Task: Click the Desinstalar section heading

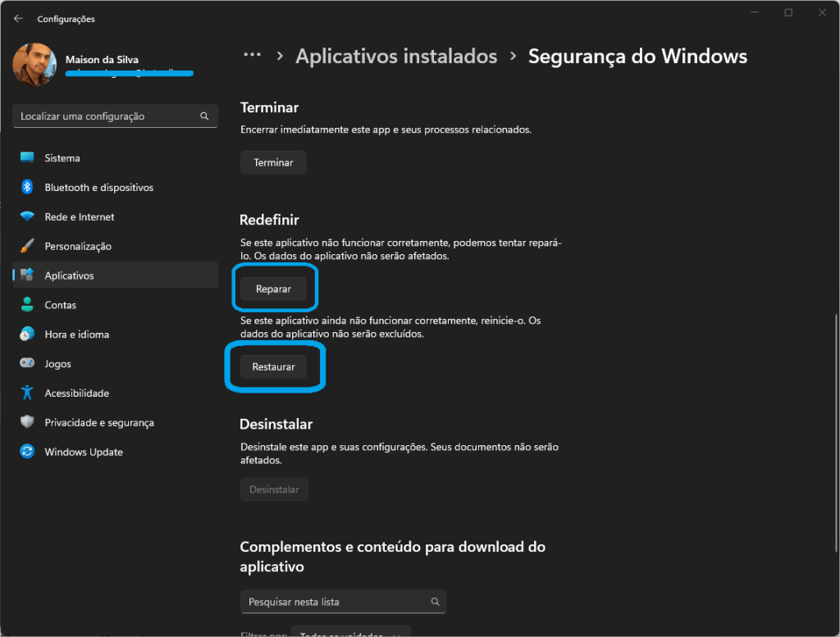Action: pyautogui.click(x=276, y=425)
